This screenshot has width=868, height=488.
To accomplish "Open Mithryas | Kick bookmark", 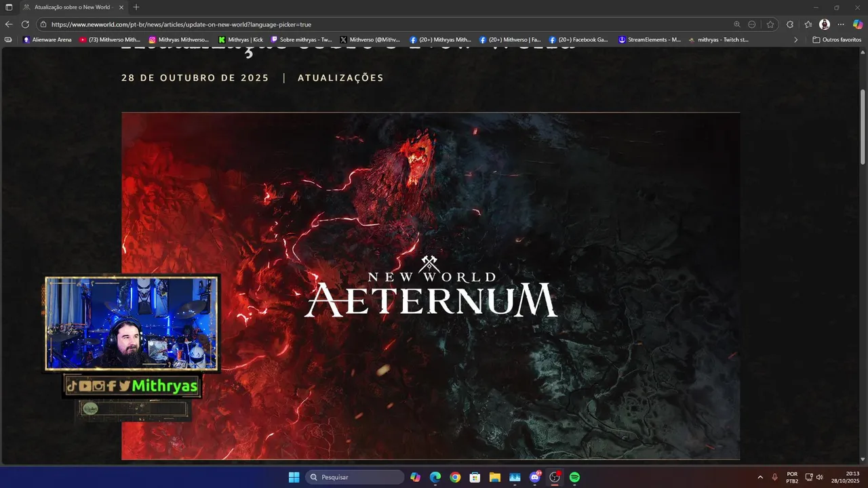I will coord(241,40).
